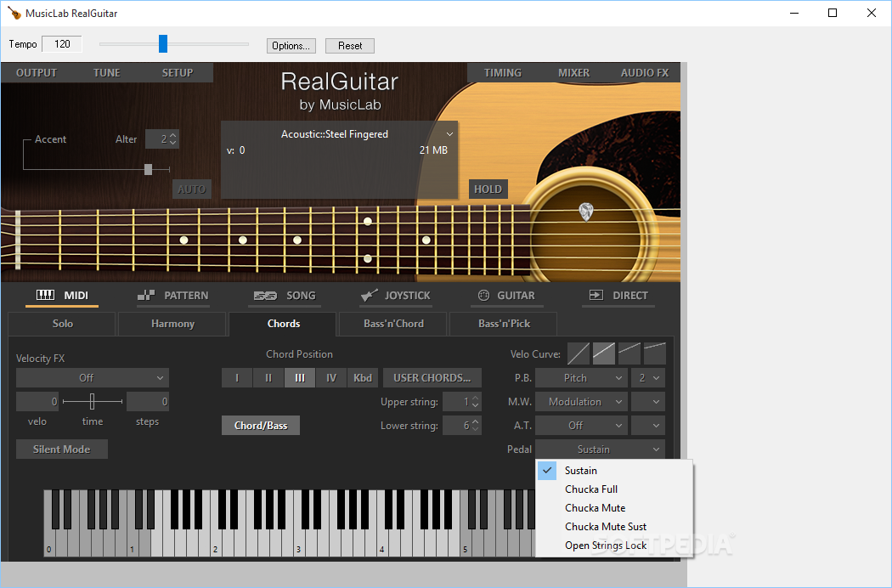Click the Lower string stepper

(476, 425)
